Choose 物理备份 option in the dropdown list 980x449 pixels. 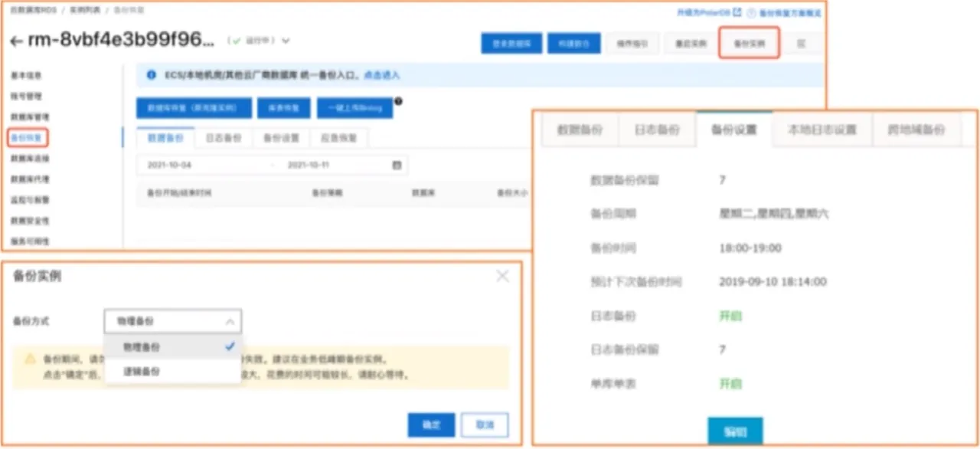pyautogui.click(x=173, y=346)
